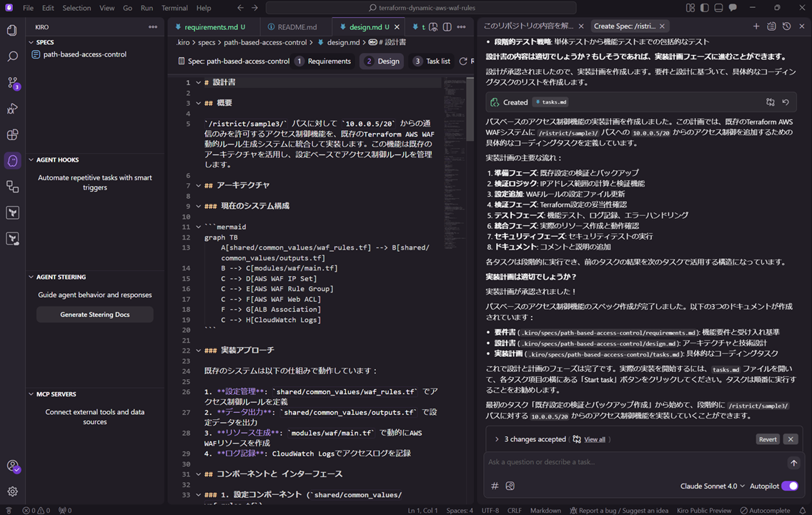Open Source Control with 3 changes badge

pos(12,82)
